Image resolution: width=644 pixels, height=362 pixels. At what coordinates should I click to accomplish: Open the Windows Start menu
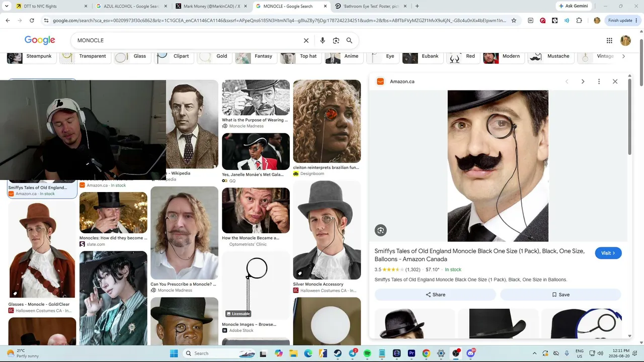coord(174,353)
